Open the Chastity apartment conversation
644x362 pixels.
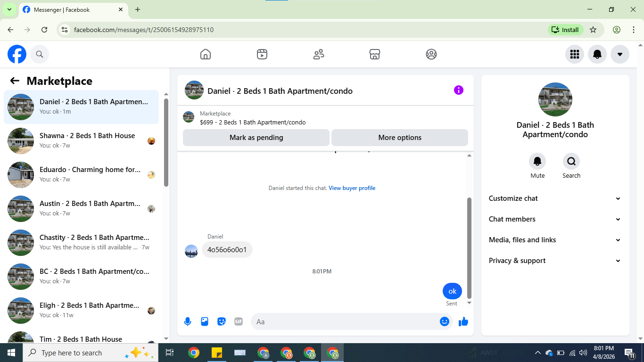coord(82,243)
